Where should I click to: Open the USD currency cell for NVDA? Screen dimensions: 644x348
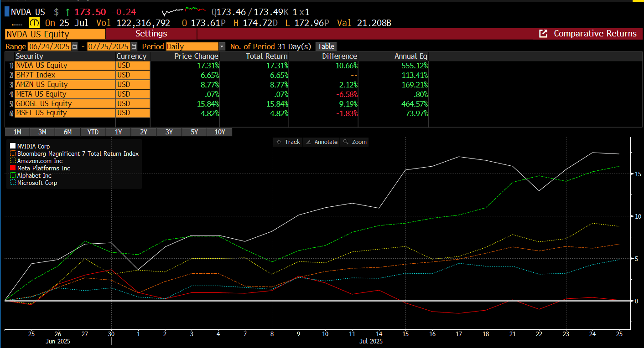pos(133,66)
